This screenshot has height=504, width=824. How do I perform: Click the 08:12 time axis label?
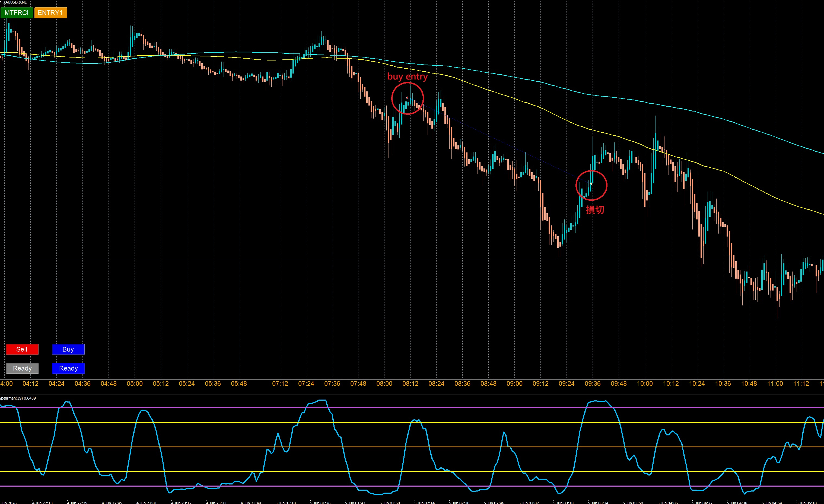410,384
